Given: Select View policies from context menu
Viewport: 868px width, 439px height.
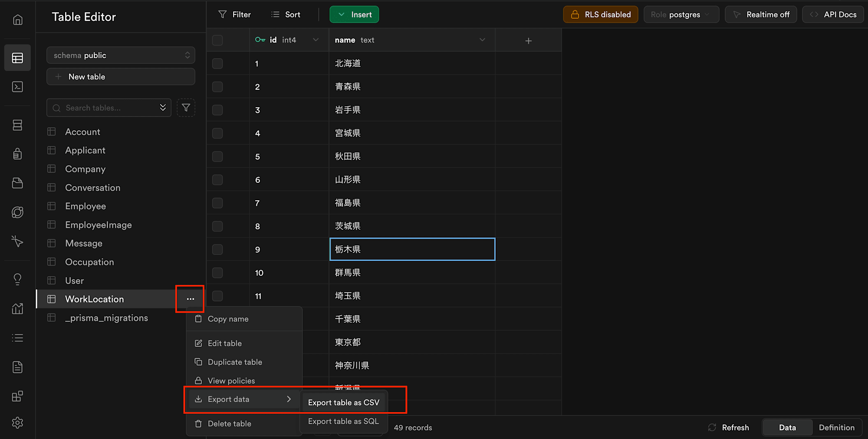Looking at the screenshot, I should (x=244, y=380).
